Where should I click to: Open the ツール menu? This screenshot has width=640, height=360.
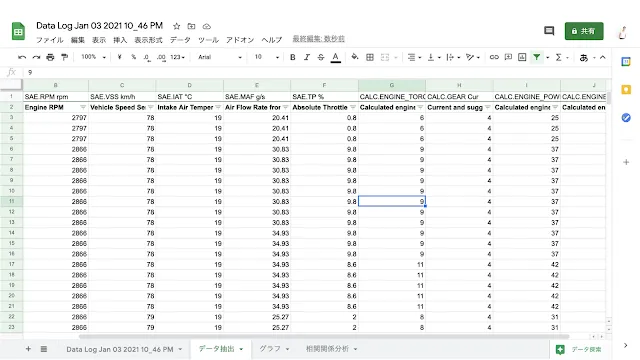[209, 40]
